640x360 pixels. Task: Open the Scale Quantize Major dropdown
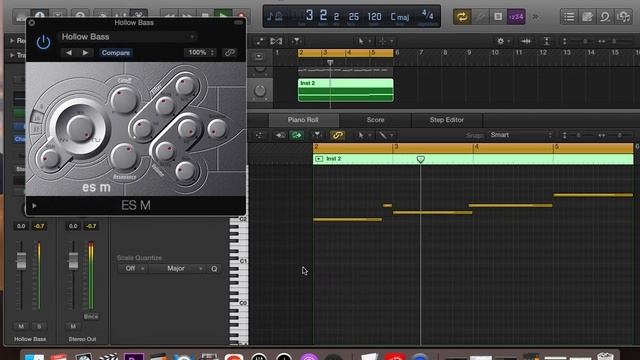tap(176, 269)
